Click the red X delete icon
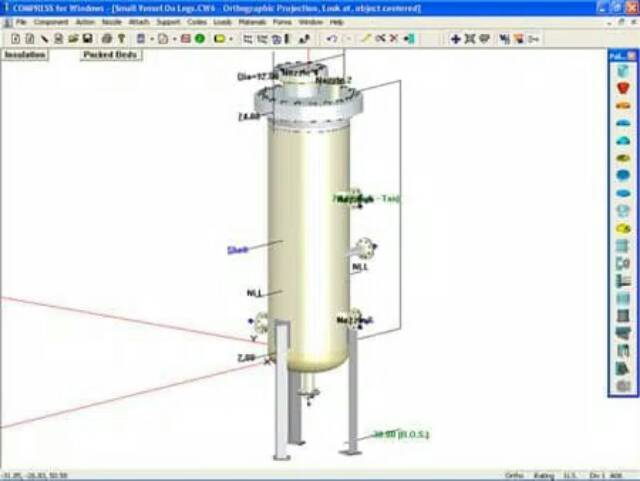640x481 pixels. (394, 39)
